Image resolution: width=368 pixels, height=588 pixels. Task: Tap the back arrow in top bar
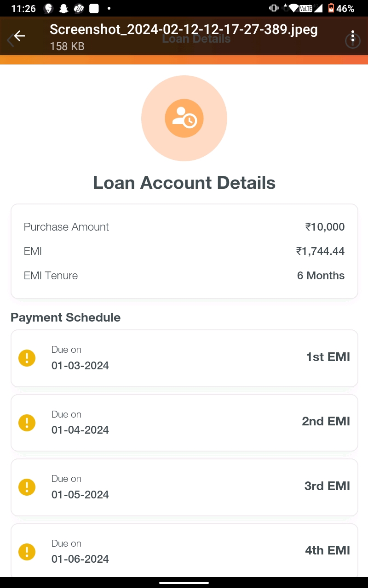click(x=19, y=36)
